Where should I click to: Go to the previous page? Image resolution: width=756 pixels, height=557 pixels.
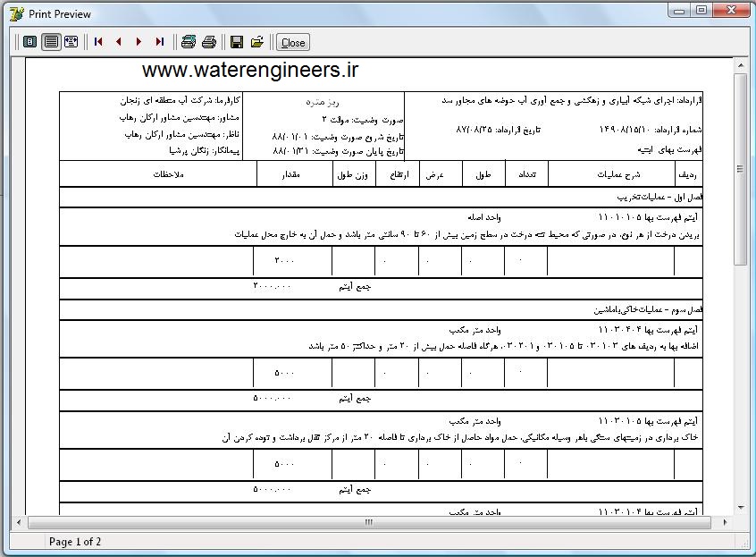click(x=118, y=42)
